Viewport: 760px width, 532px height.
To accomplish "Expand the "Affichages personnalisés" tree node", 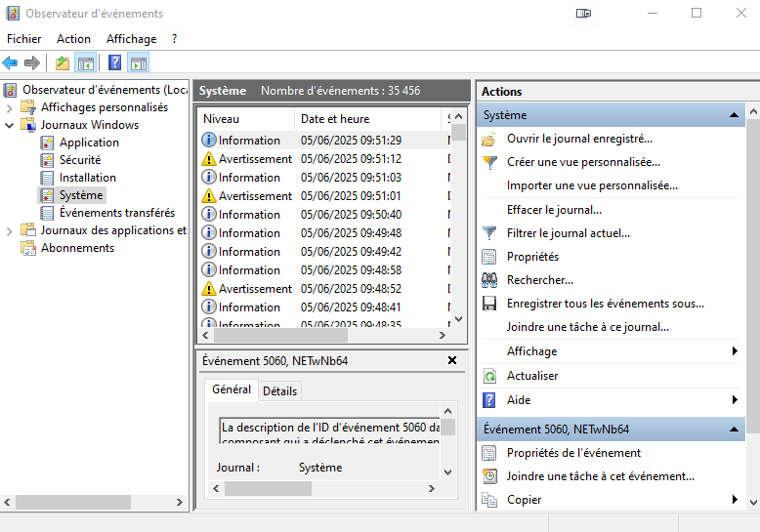I will pos(10,107).
